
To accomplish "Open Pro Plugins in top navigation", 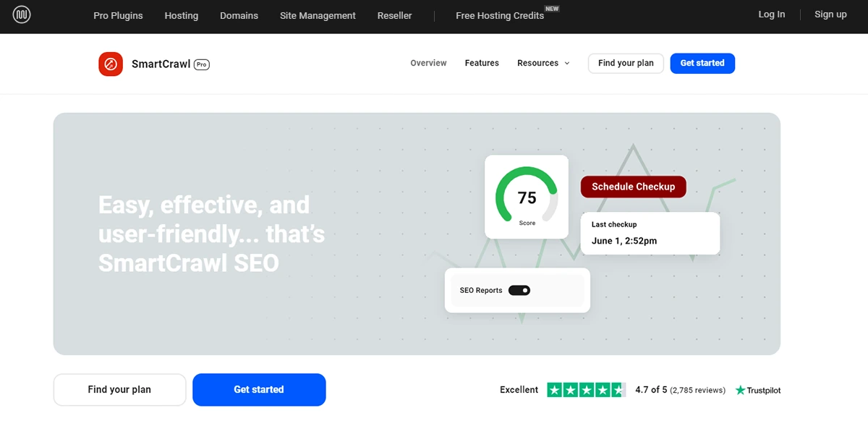I will 119,15.
